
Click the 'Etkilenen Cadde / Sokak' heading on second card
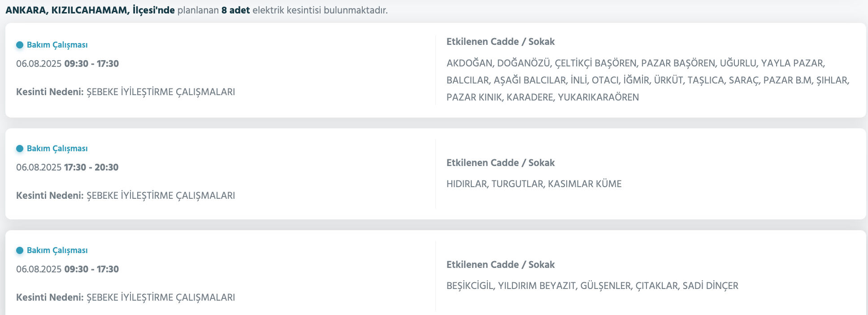tap(500, 162)
